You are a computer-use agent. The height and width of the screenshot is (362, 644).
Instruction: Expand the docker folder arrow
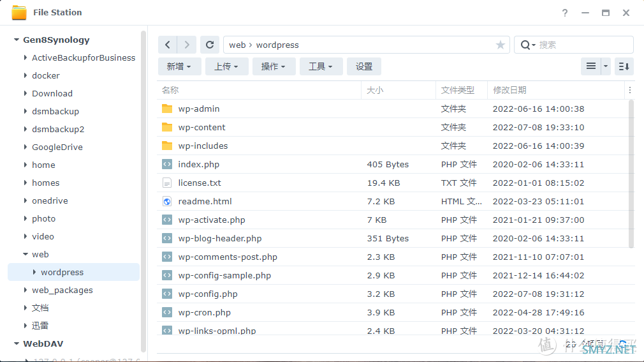(26, 75)
